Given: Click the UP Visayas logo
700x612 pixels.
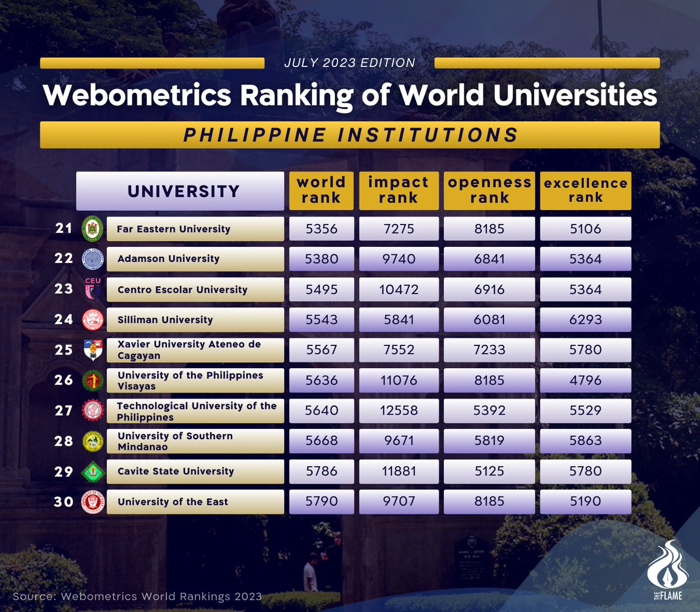Looking at the screenshot, I should point(93,380).
